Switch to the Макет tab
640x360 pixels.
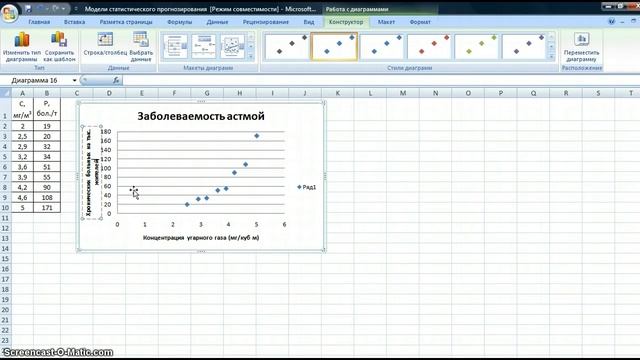[386, 22]
